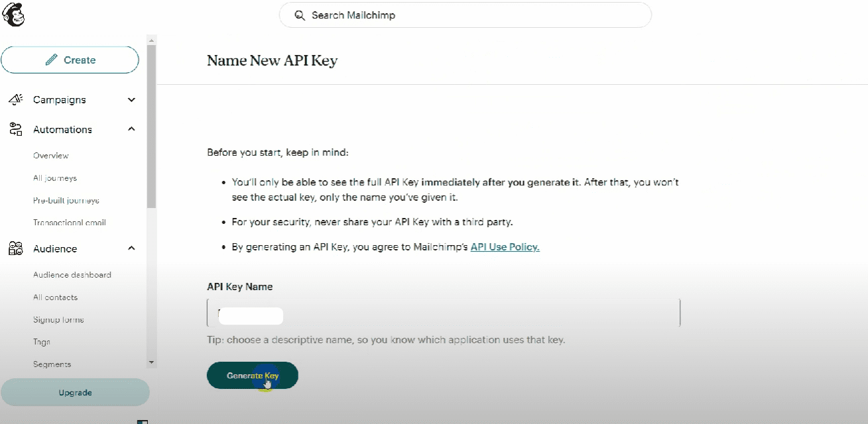This screenshot has height=424, width=868.
Task: Collapse the Automations section chevron
Action: click(x=131, y=129)
